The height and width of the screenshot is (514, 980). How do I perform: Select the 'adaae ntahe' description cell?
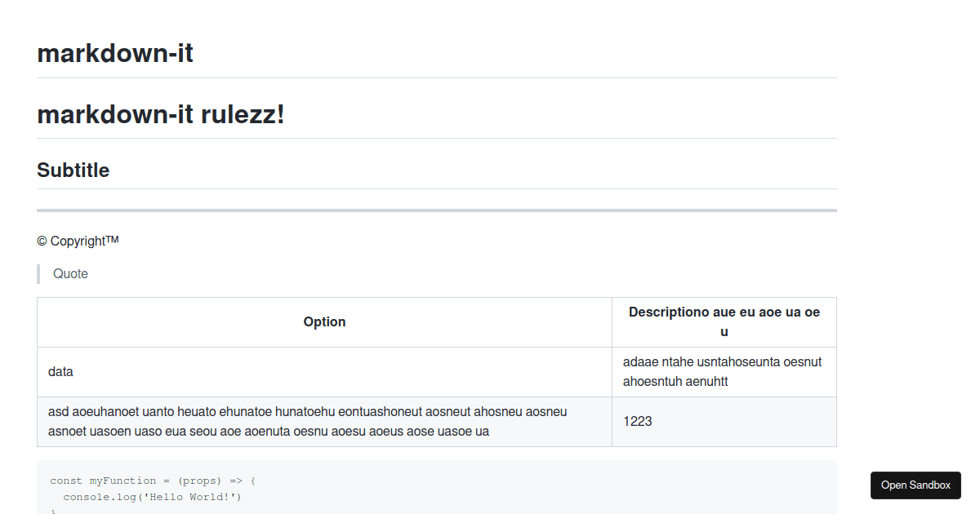click(x=722, y=371)
